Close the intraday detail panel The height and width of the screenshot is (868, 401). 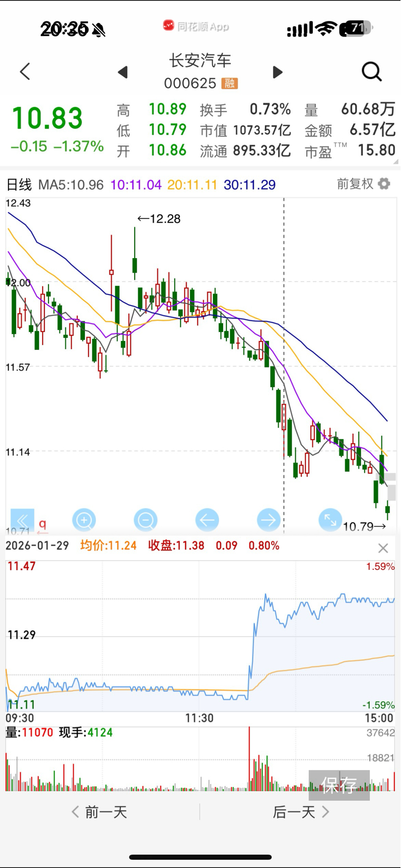tap(383, 548)
